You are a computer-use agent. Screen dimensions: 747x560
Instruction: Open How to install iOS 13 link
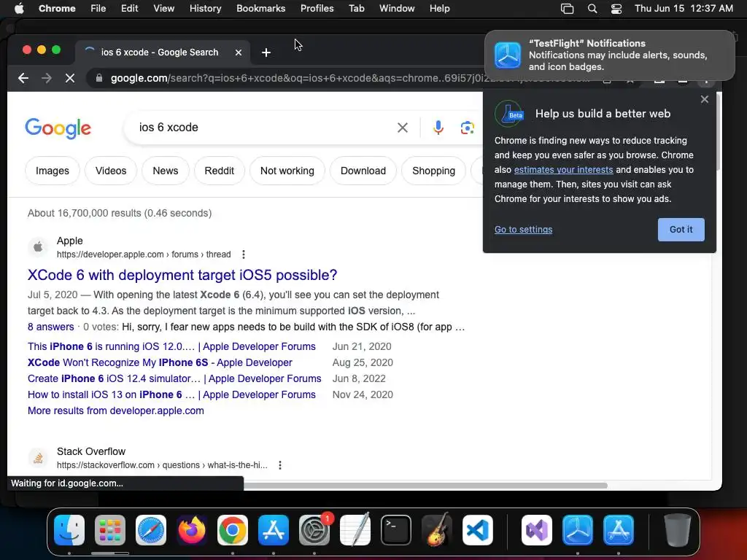point(171,394)
